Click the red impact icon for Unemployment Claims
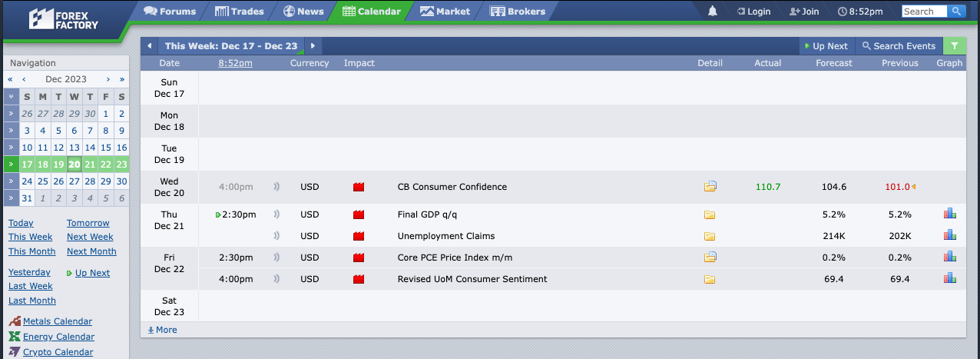This screenshot has height=359, width=980. 358,236
